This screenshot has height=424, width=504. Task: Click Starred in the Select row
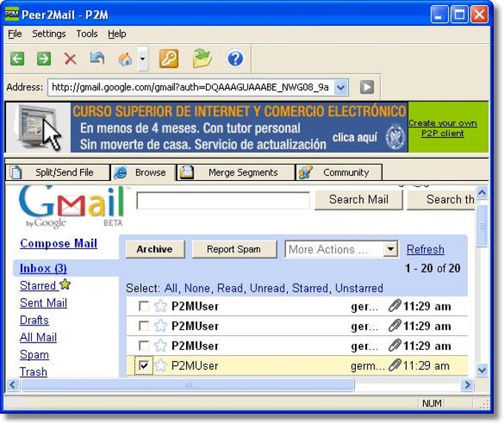[310, 288]
